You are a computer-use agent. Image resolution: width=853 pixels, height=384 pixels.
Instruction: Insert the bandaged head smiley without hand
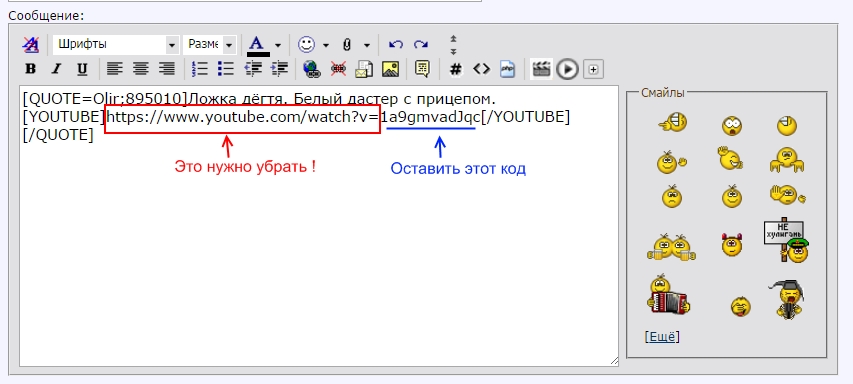coord(787,125)
